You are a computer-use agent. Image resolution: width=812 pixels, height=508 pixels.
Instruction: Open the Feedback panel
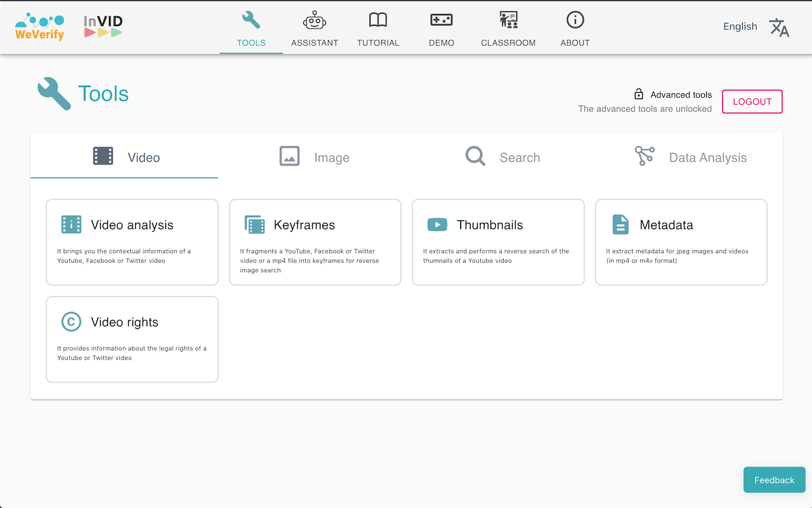coord(774,479)
